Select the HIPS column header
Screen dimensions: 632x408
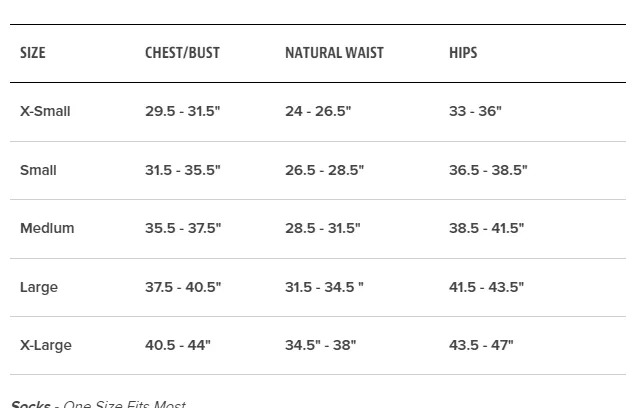coord(463,53)
